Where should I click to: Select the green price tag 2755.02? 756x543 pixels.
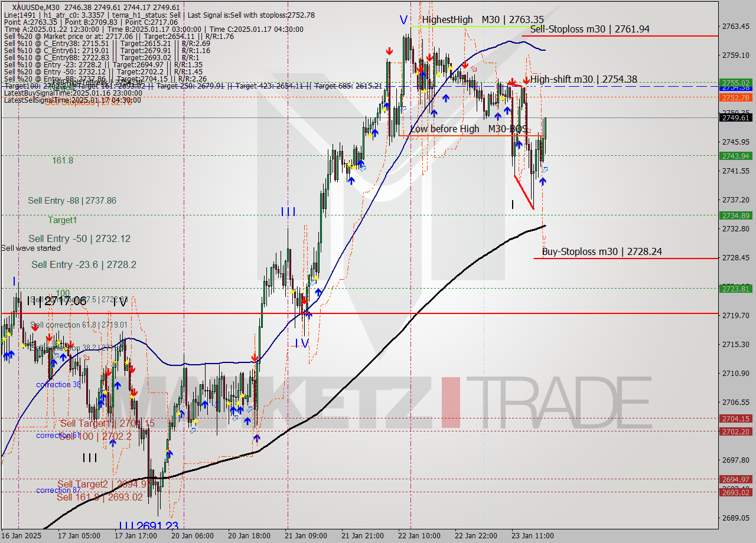coord(735,83)
